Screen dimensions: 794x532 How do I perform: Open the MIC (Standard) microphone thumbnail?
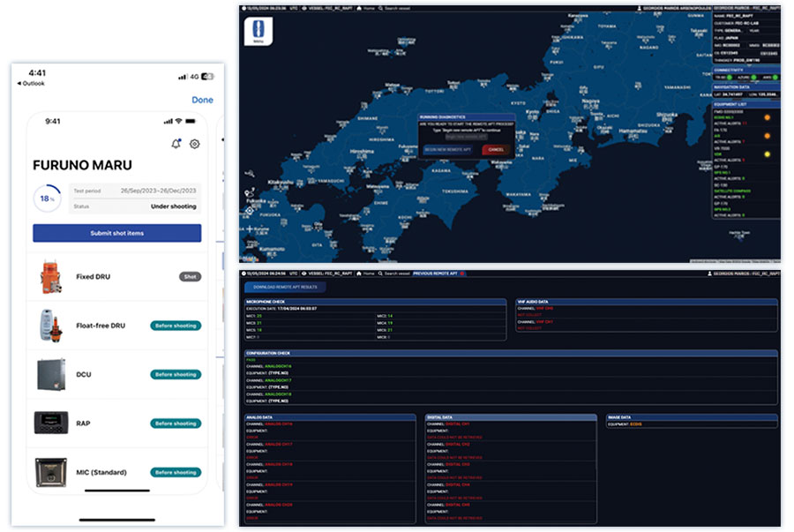[50, 472]
